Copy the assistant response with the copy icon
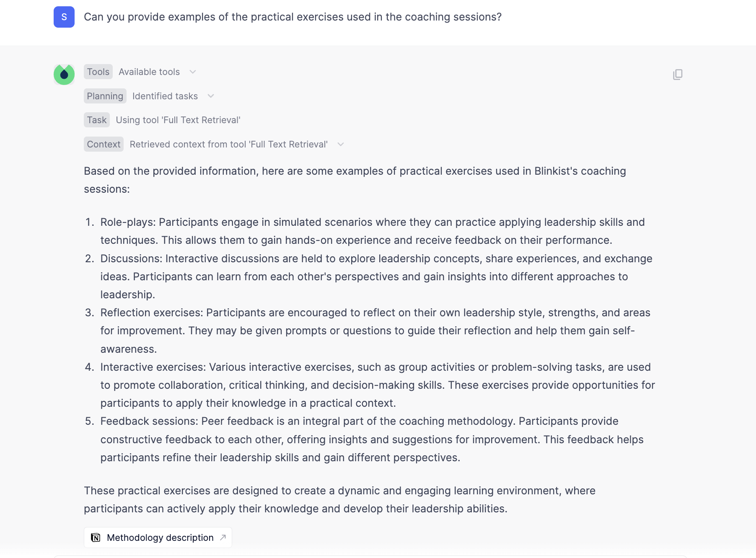 (678, 75)
